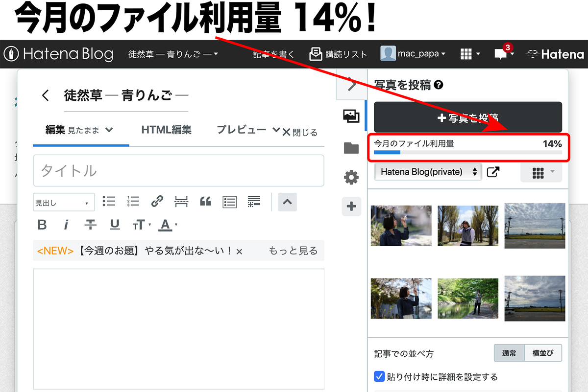Image resolution: width=588 pixels, height=392 pixels.
Task: Click inside the article body area
Action: pyautogui.click(x=178, y=328)
